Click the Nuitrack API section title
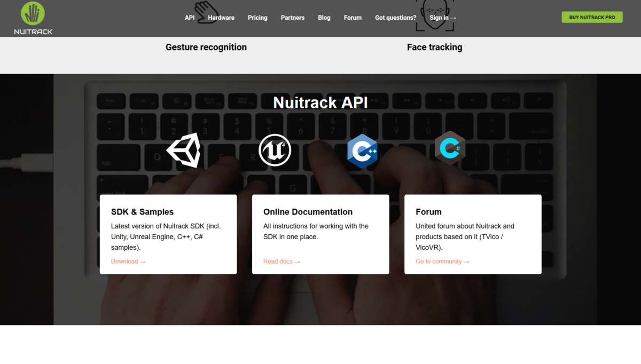Image resolution: width=641 pixels, height=364 pixels. [320, 102]
